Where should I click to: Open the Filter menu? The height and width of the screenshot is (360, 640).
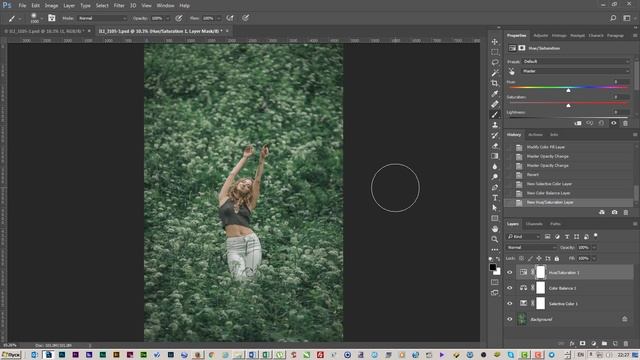(119, 6)
